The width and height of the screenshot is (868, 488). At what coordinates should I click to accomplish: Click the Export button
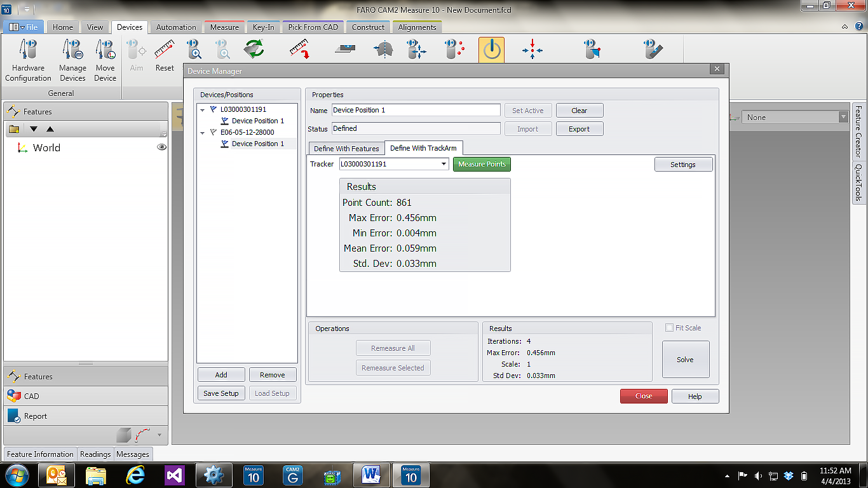(x=579, y=129)
